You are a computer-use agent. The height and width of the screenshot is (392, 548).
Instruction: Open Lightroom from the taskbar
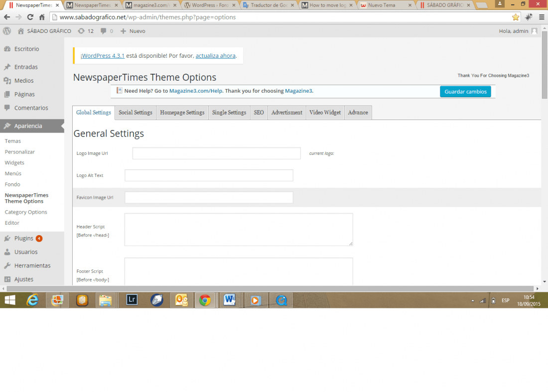pyautogui.click(x=132, y=300)
